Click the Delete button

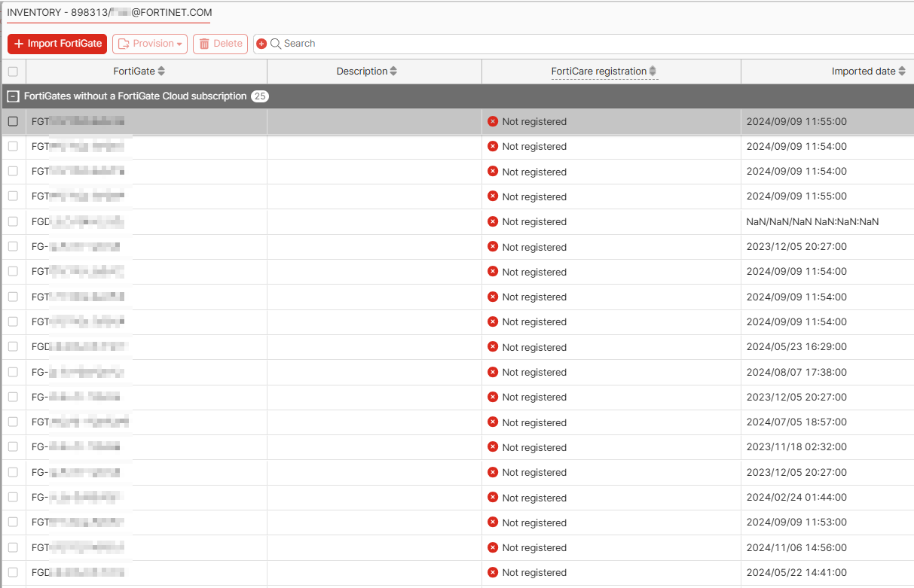pos(220,44)
